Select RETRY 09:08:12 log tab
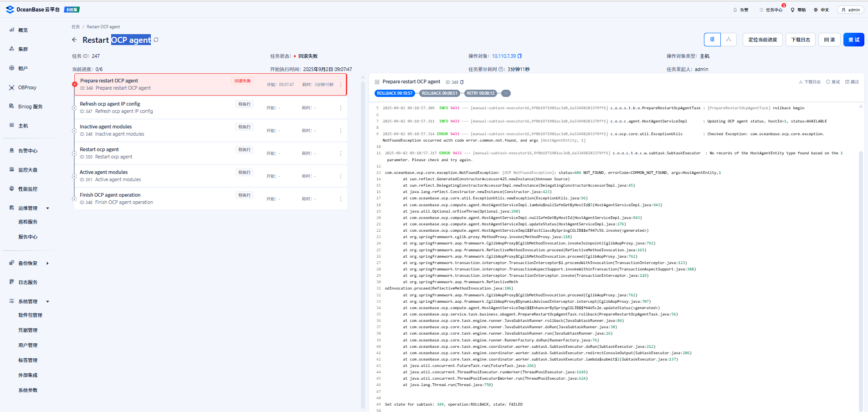868x412 pixels. pyautogui.click(x=481, y=93)
